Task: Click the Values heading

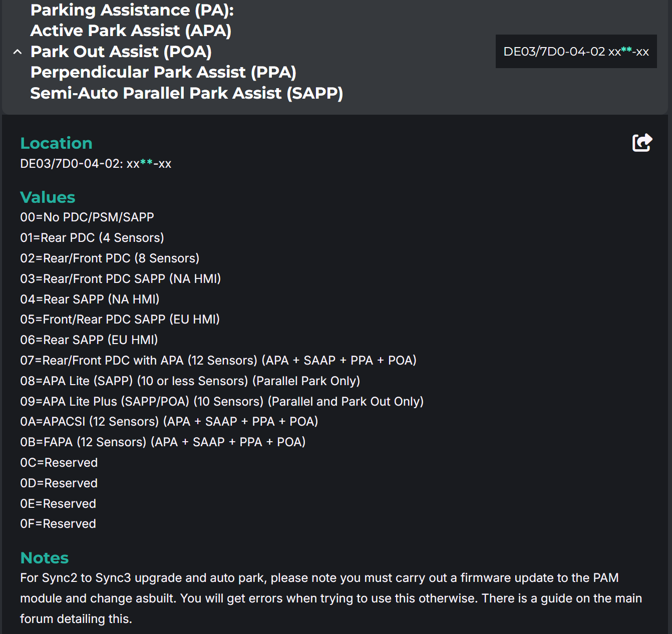Action: [x=48, y=197]
